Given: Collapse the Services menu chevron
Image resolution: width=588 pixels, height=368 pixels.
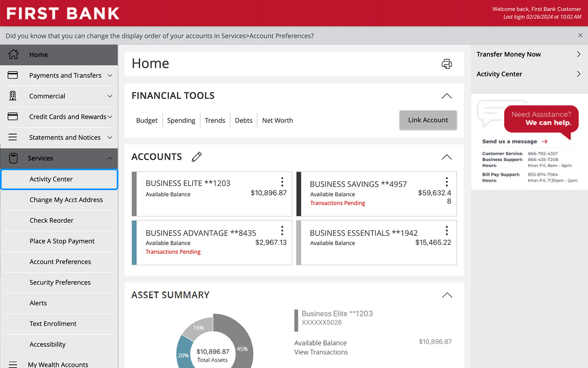Looking at the screenshot, I should tap(110, 158).
